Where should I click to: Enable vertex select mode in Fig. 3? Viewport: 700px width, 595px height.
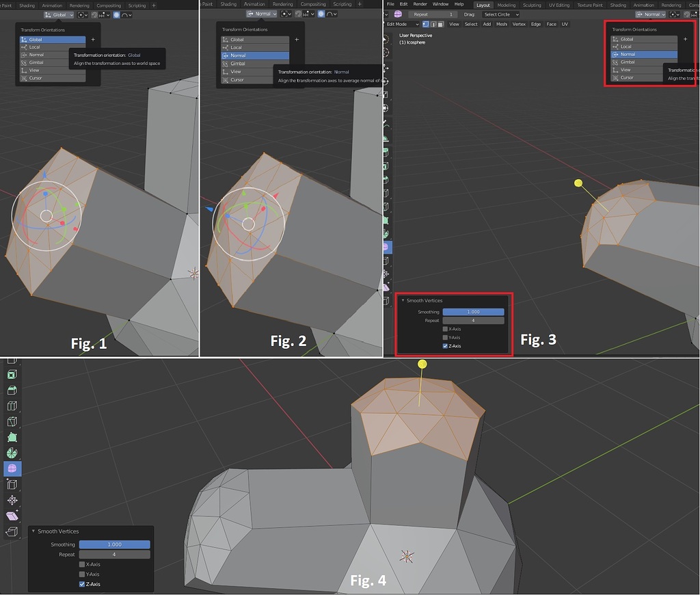pyautogui.click(x=425, y=24)
